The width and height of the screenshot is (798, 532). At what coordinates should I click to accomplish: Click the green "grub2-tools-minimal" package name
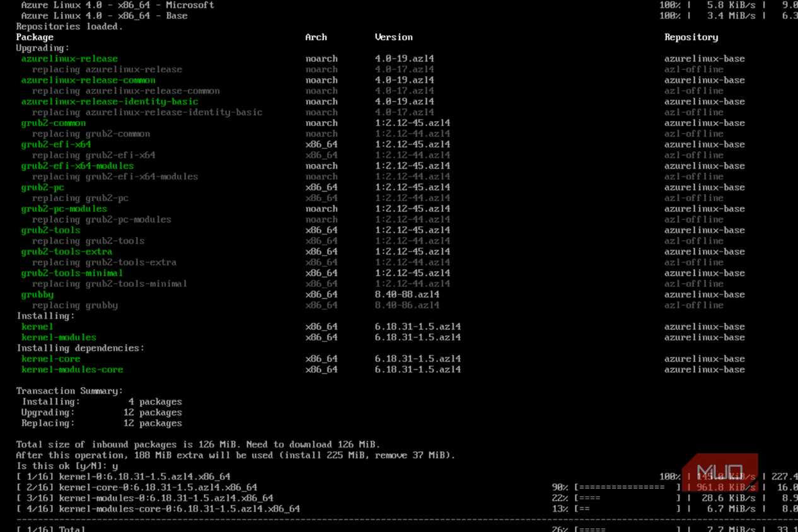72,273
